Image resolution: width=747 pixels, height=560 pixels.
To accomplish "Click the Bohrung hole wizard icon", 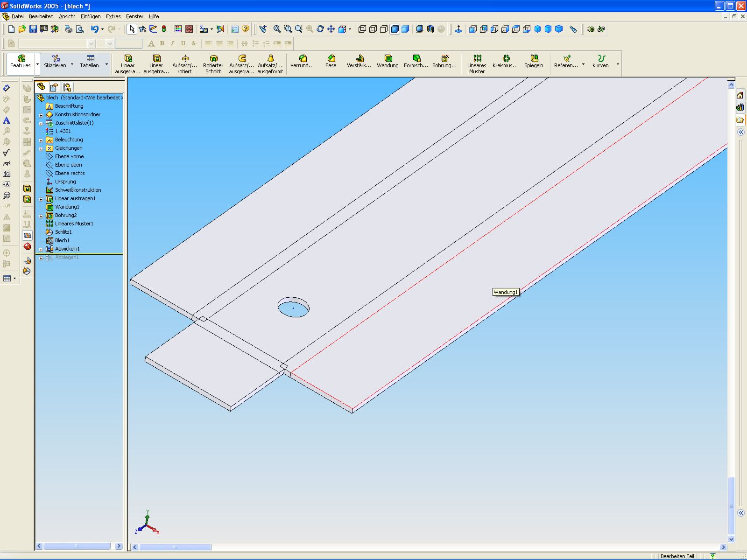I will [x=444, y=61].
